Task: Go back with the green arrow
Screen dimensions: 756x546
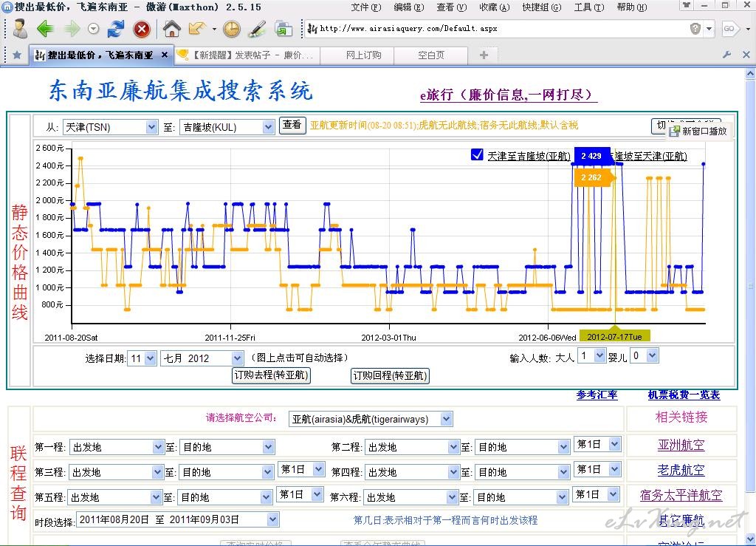Action: 45,29
